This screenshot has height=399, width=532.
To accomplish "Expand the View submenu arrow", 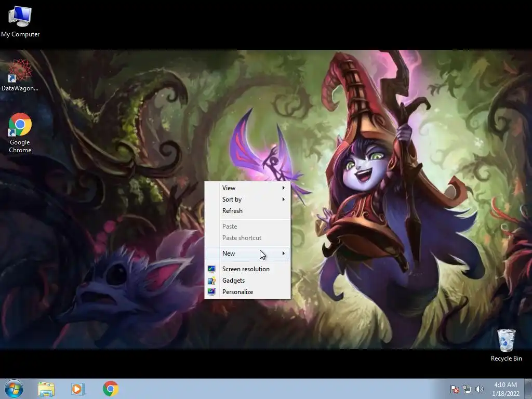I will tap(283, 188).
